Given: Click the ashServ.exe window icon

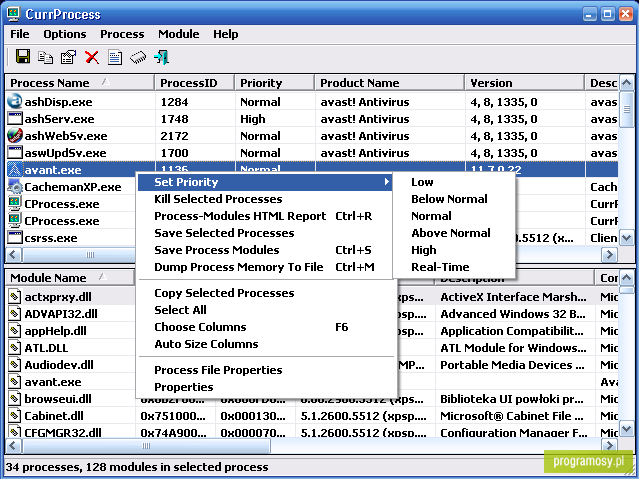Looking at the screenshot, I should [15, 118].
